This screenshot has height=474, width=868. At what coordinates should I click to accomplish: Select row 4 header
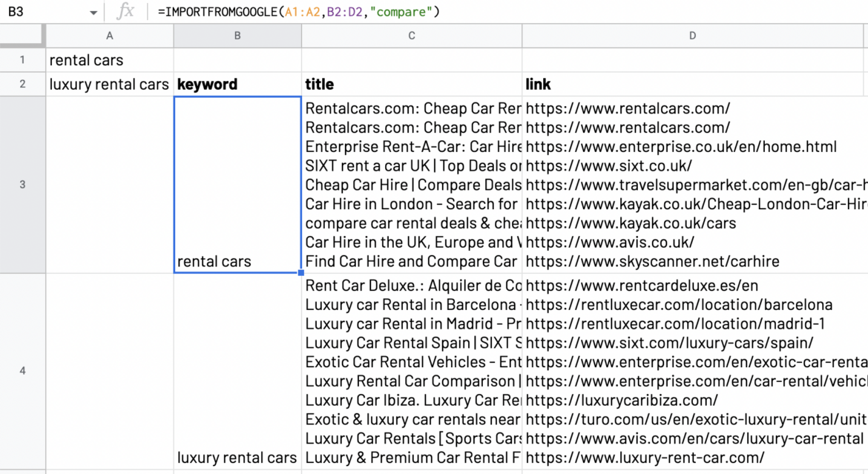[x=22, y=371]
